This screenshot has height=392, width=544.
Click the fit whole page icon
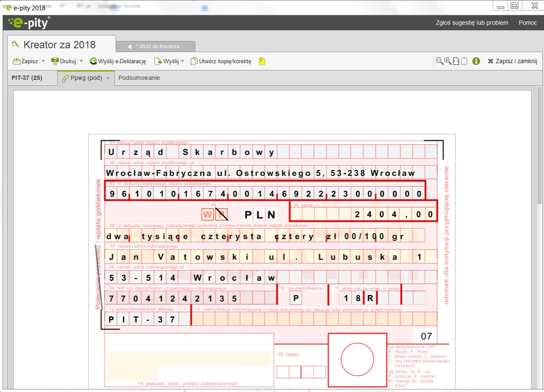[x=464, y=61]
